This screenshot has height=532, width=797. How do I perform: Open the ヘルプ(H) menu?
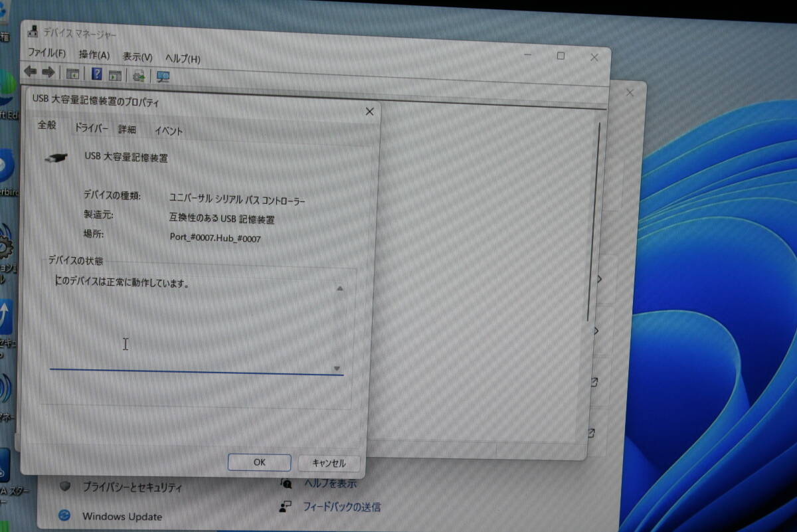click(183, 58)
